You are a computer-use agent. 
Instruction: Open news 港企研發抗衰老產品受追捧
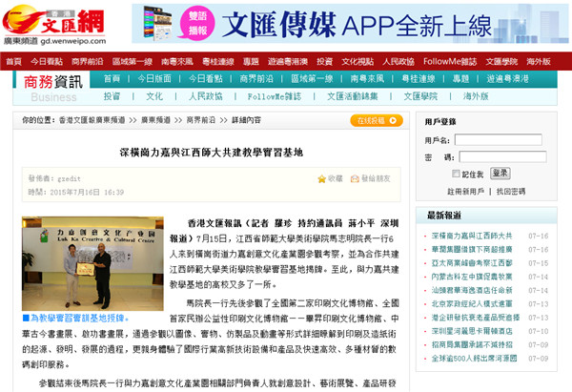476,318
